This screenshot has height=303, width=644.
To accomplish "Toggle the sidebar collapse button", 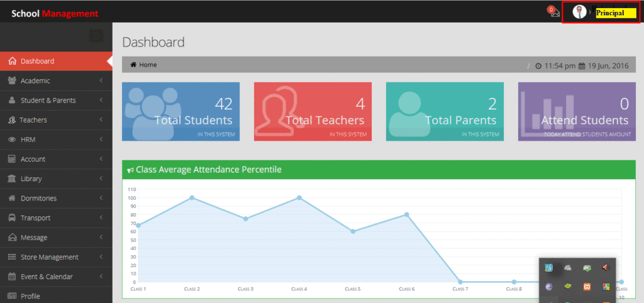I will pyautogui.click(x=96, y=36).
